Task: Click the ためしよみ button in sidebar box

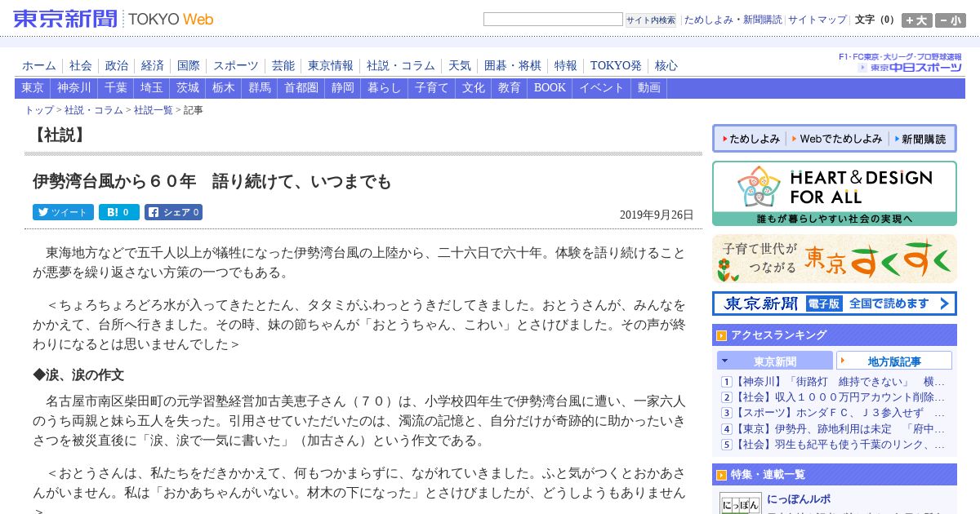Action: pyautogui.click(x=751, y=139)
